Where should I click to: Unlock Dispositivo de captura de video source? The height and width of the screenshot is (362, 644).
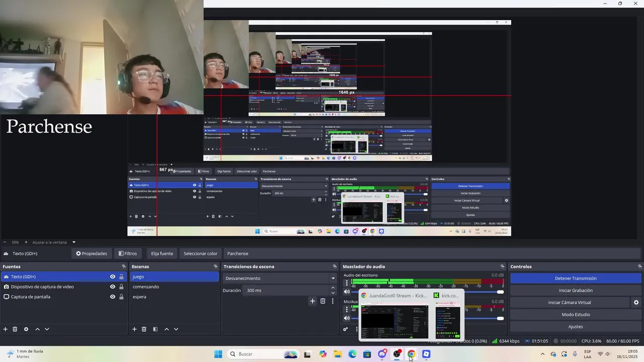pos(121,287)
